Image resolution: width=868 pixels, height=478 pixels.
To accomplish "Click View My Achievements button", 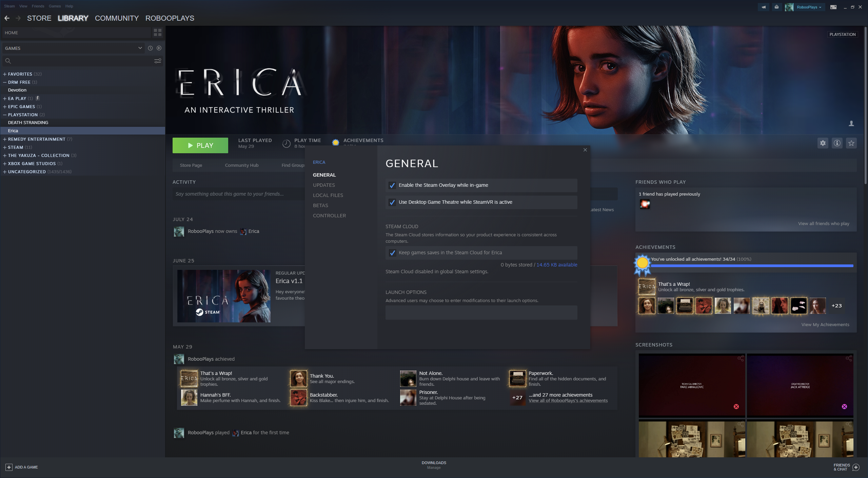I will coord(825,324).
